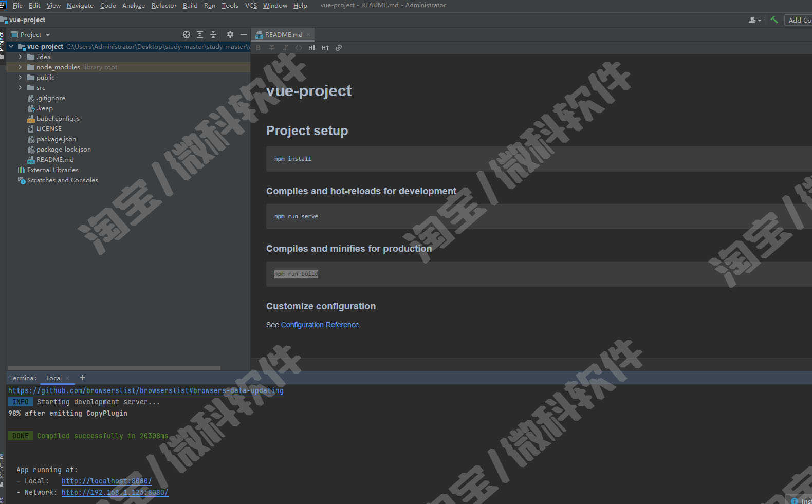Click the Collapse All icon in Project panel
This screenshot has width=812, height=504.
click(213, 34)
